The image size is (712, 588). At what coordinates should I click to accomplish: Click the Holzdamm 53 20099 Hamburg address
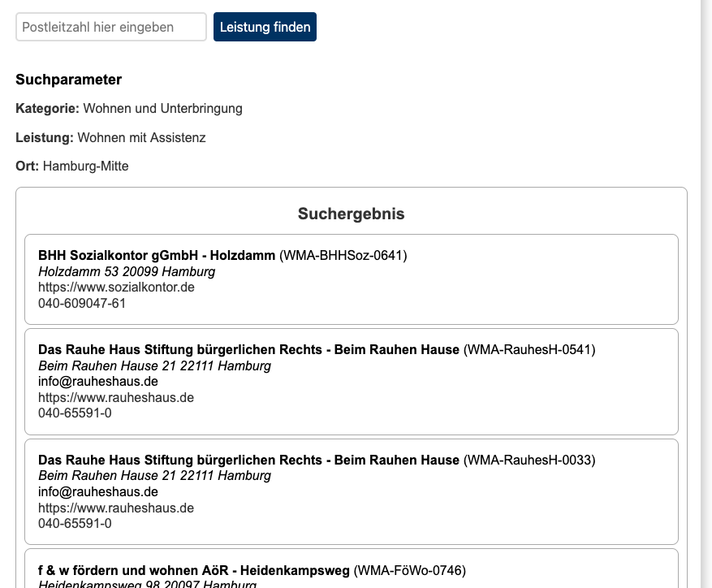point(127,271)
